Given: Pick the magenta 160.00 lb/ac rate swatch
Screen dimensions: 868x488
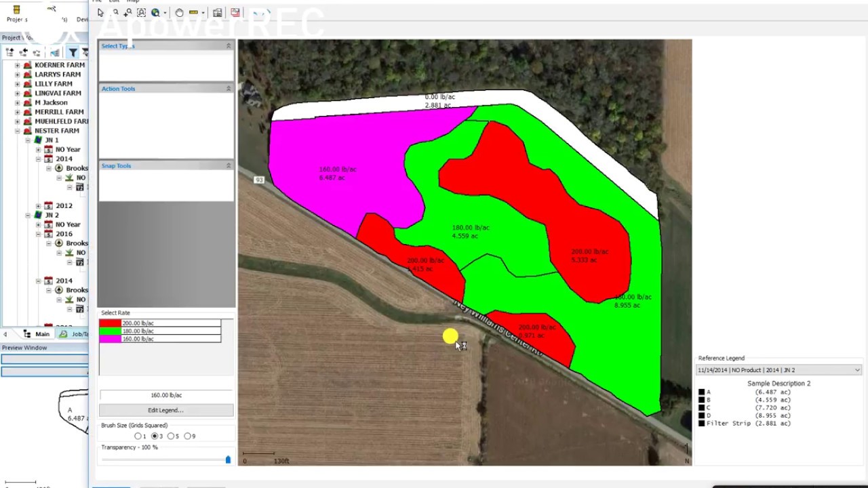Looking at the screenshot, I should click(x=111, y=338).
